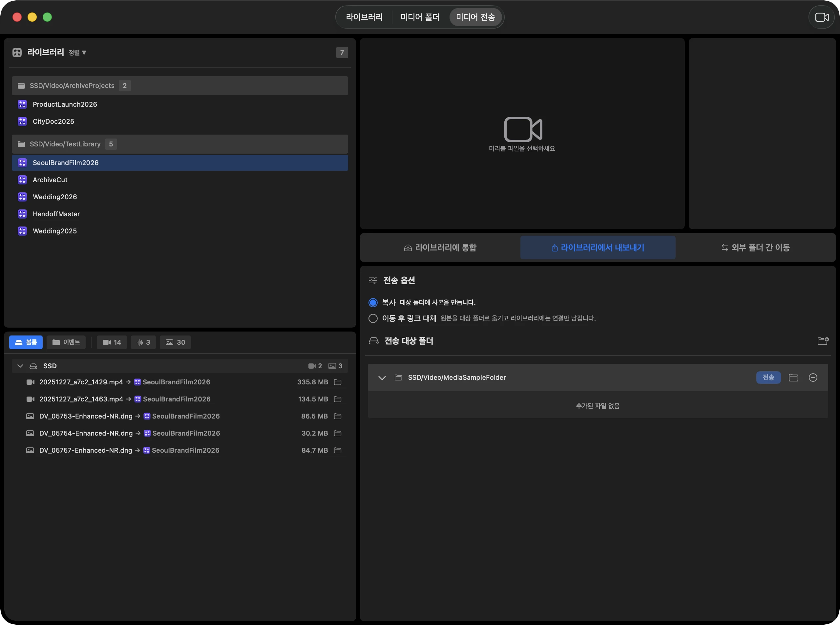Open folder icon for DV_05753-Enhanced-NR.dng
The image size is (840, 625).
(338, 416)
